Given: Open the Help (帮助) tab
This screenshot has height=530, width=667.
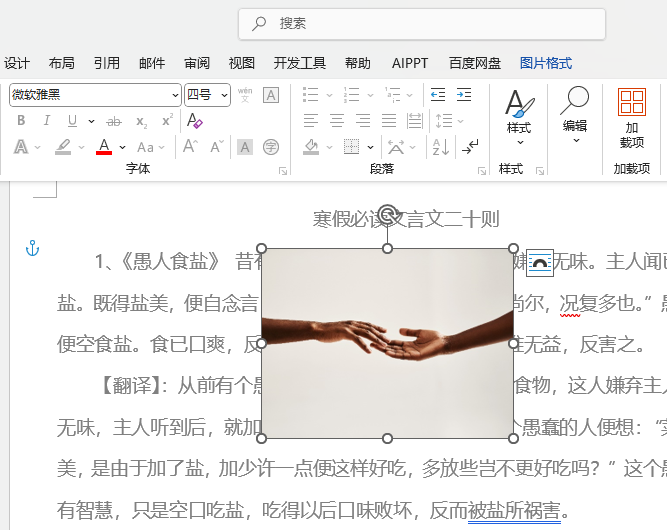Looking at the screenshot, I should [358, 63].
